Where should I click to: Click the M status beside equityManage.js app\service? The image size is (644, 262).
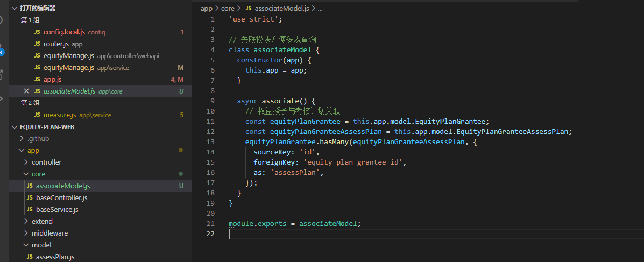point(181,67)
